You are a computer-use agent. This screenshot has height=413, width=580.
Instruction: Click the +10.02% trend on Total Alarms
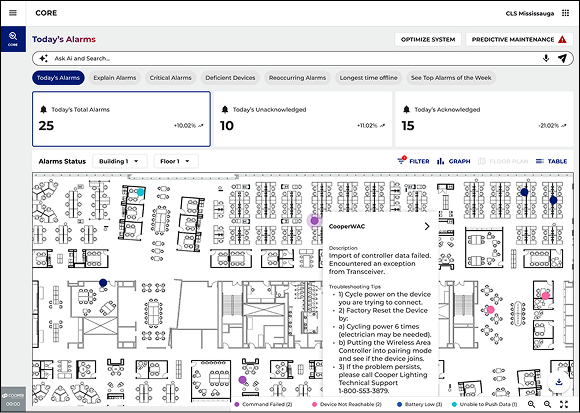pyautogui.click(x=189, y=126)
